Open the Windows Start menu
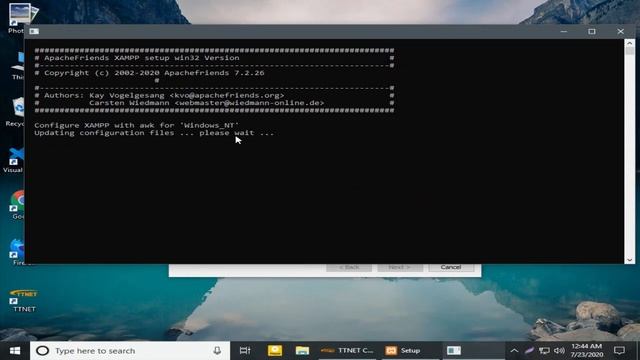The width and height of the screenshot is (640, 360). pyautogui.click(x=15, y=351)
